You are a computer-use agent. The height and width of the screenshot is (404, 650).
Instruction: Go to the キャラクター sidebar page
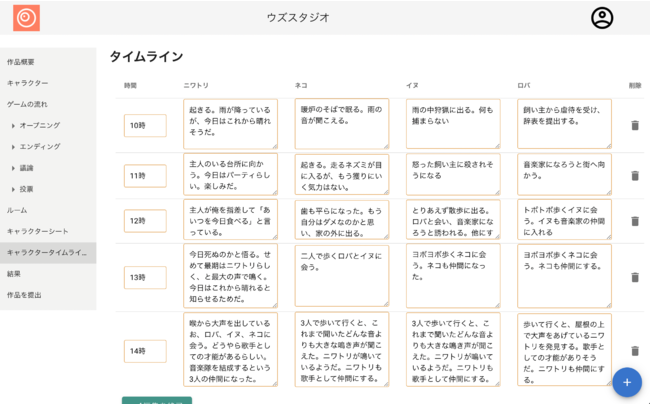click(27, 82)
